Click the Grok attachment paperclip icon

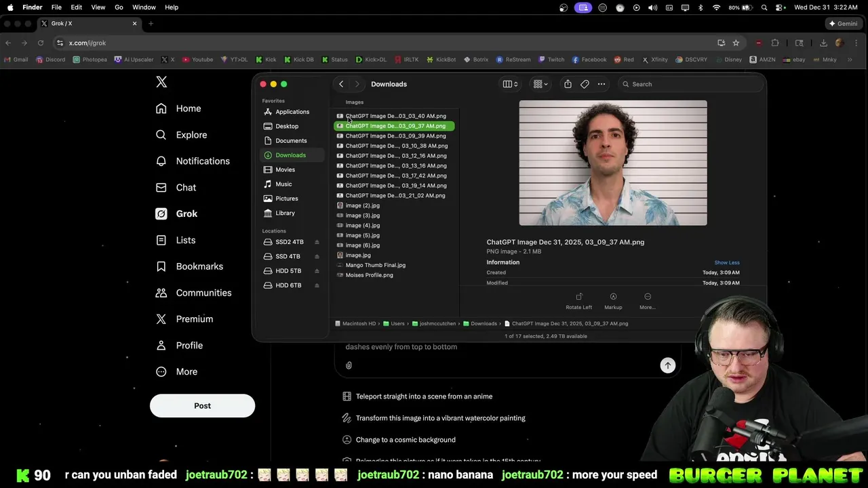(349, 365)
